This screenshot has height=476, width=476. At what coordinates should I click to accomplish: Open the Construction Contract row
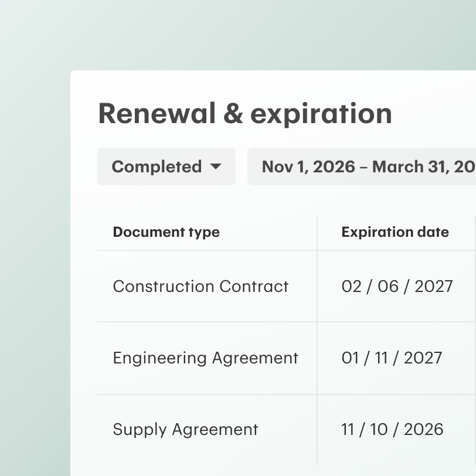pos(287,286)
